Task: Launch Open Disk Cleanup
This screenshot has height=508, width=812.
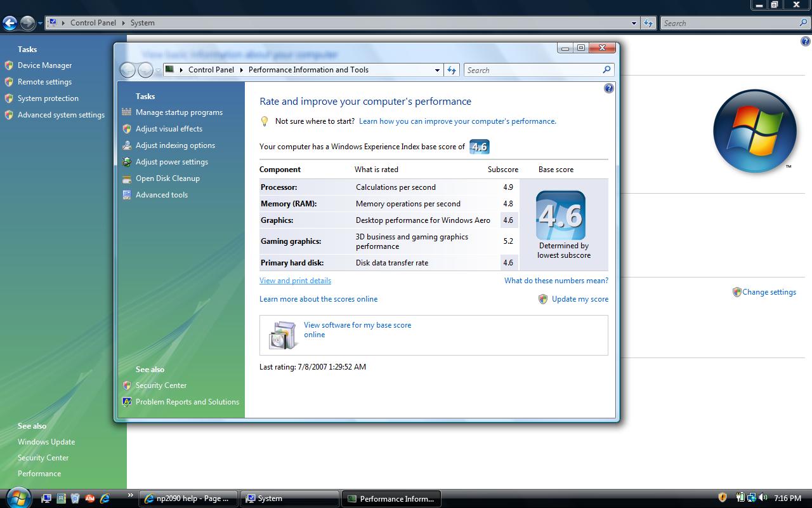Action: pyautogui.click(x=167, y=178)
